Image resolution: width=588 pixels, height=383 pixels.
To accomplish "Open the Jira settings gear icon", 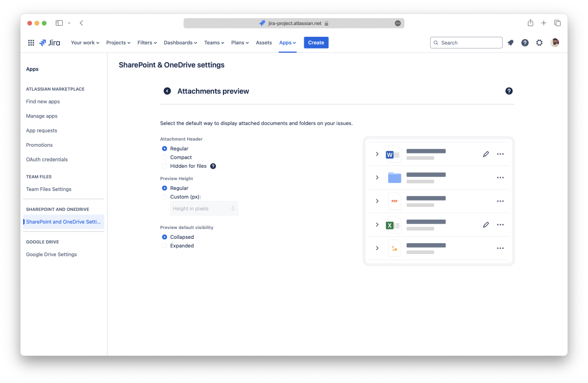I will 539,43.
